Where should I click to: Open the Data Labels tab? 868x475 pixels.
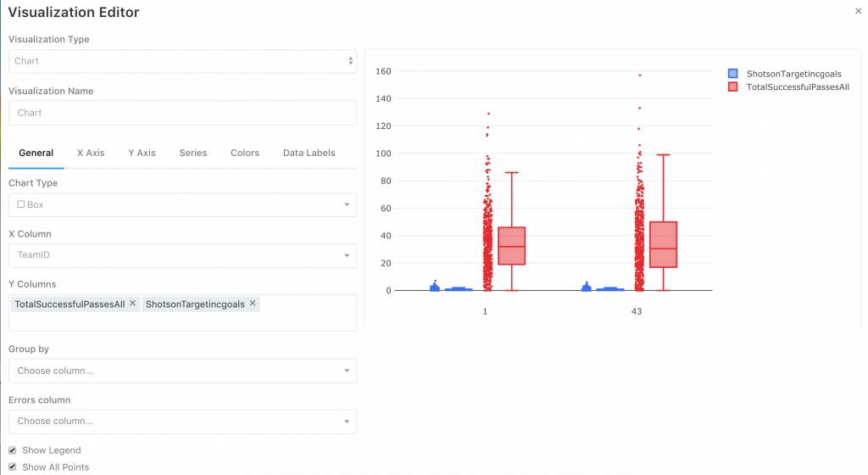click(309, 153)
